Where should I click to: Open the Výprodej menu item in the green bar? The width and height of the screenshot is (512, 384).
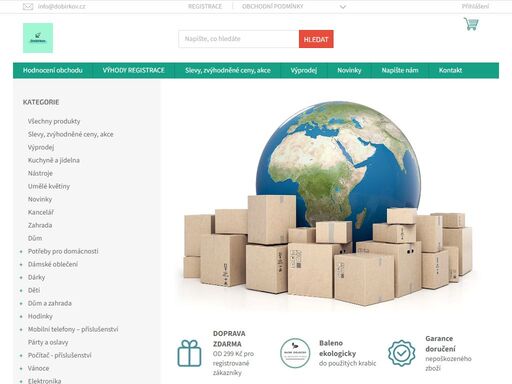304,70
